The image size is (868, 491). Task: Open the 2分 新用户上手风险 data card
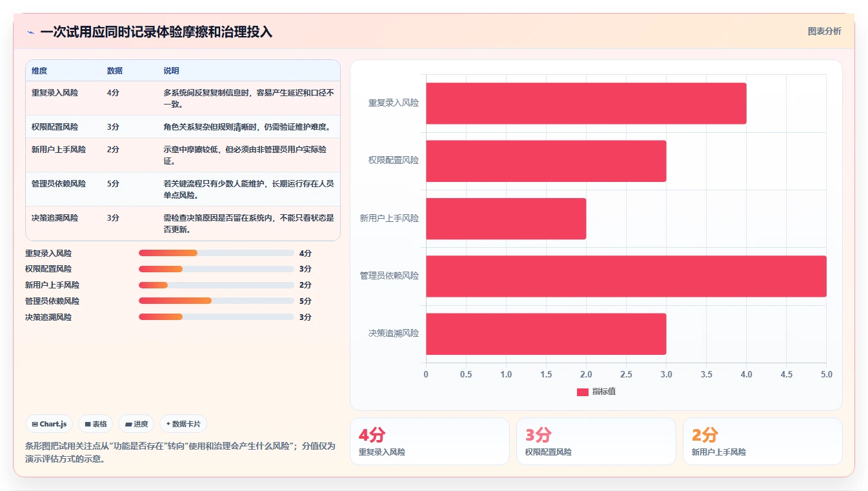click(763, 441)
